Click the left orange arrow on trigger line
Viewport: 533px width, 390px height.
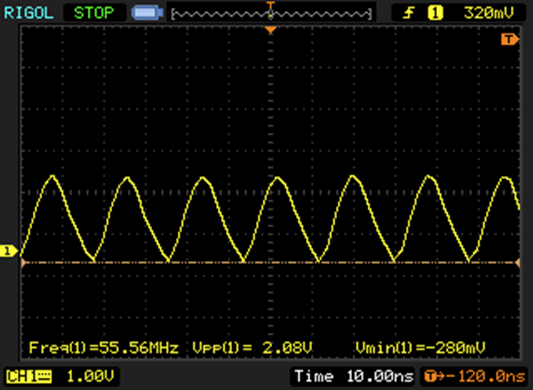(x=23, y=262)
